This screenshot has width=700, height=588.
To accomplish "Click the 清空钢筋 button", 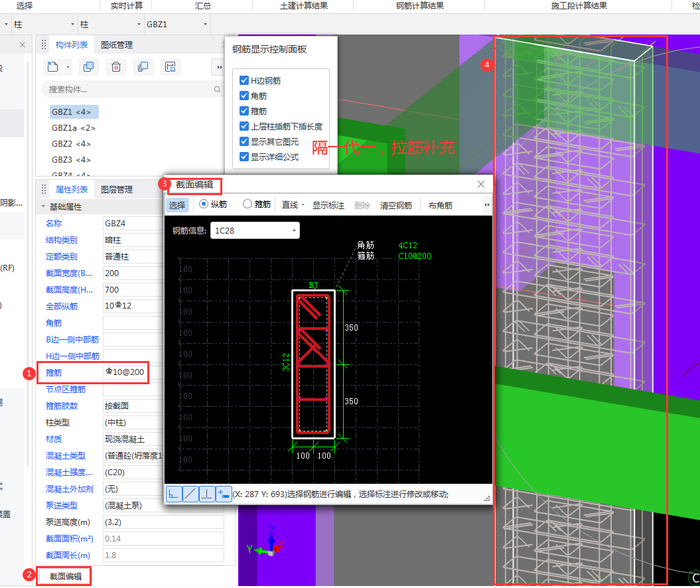I will pos(396,205).
